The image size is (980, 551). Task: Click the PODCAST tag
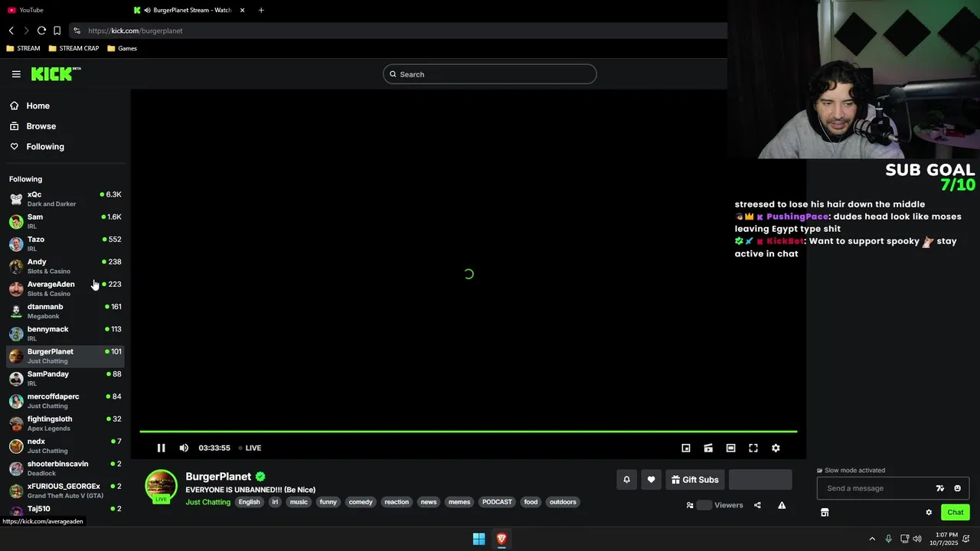point(497,502)
